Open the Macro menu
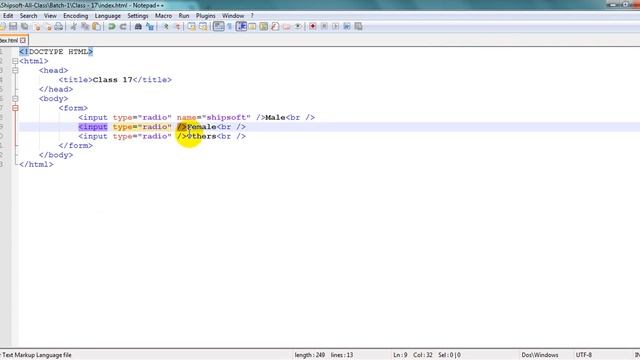 163,16
